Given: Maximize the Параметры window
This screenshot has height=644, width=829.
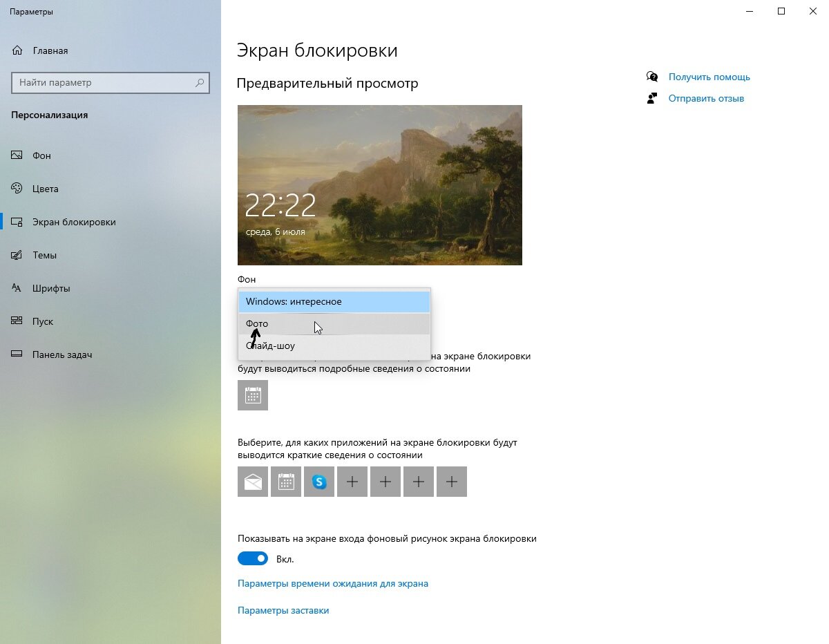Looking at the screenshot, I should 781,11.
